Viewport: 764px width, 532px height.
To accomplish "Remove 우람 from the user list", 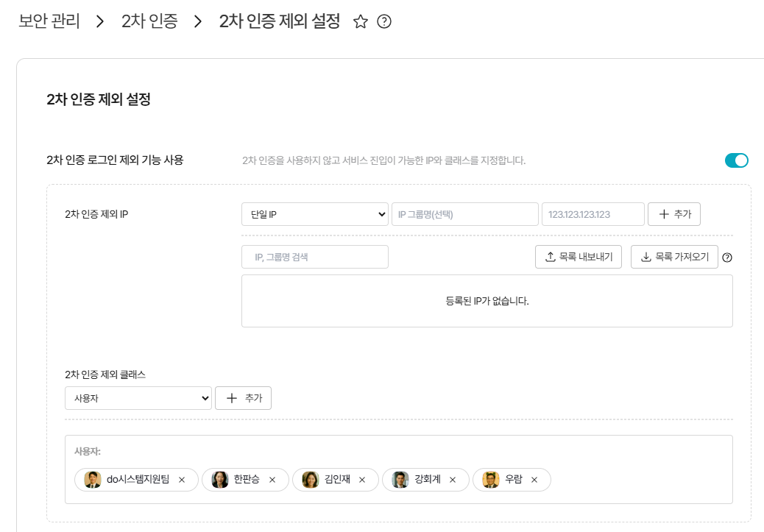I will (534, 480).
